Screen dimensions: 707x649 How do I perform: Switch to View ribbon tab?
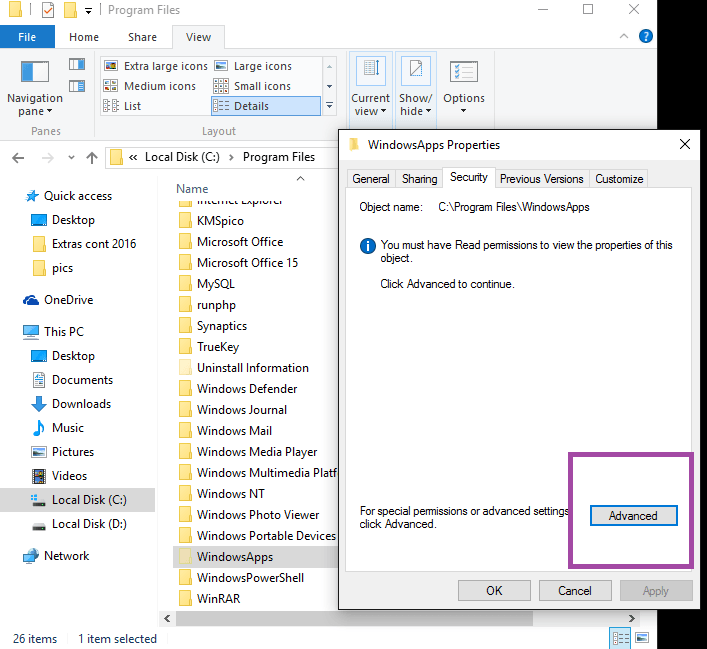pos(198,37)
